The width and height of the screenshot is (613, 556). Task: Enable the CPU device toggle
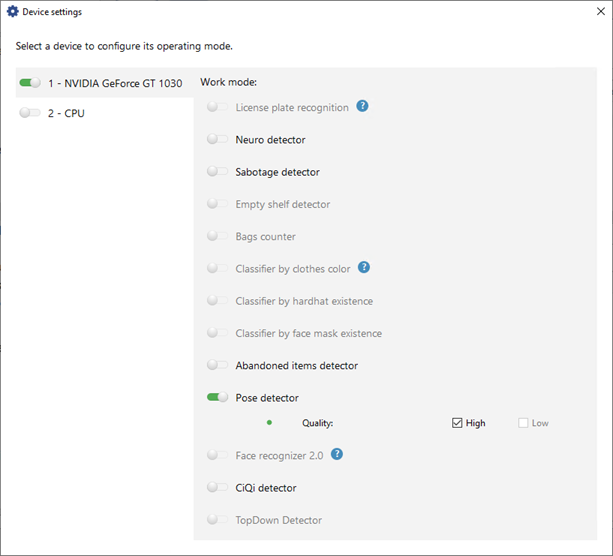[30, 114]
